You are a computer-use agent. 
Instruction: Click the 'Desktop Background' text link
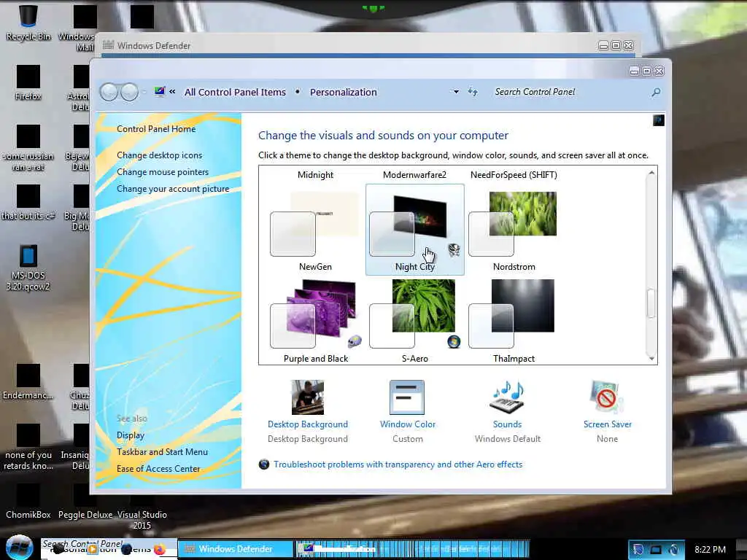point(308,424)
